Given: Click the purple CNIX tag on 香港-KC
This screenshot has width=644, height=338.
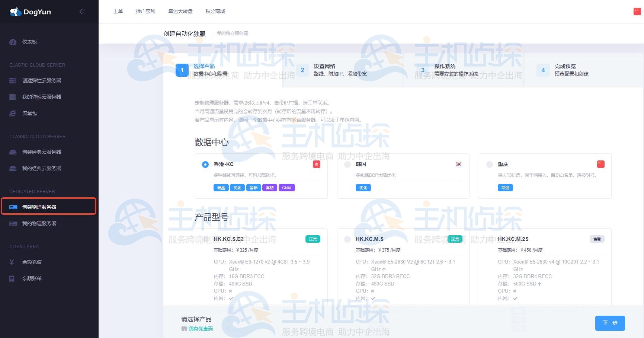Looking at the screenshot, I should pyautogui.click(x=286, y=188).
